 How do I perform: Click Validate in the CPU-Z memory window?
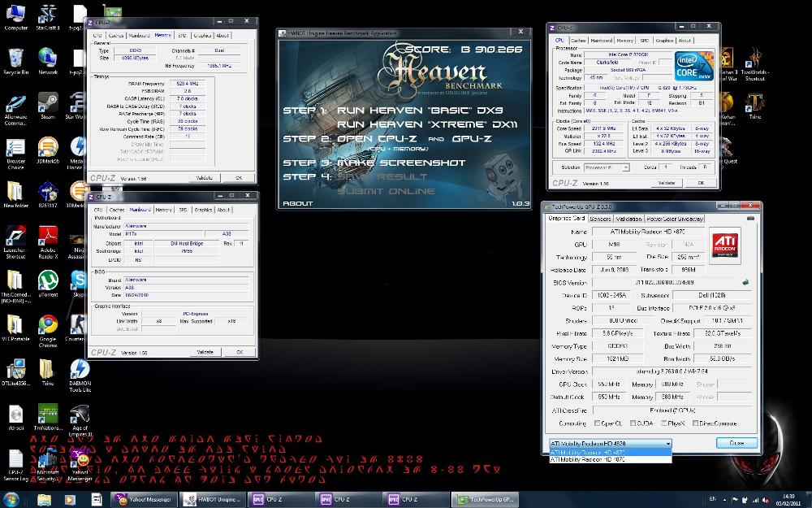coord(205,178)
